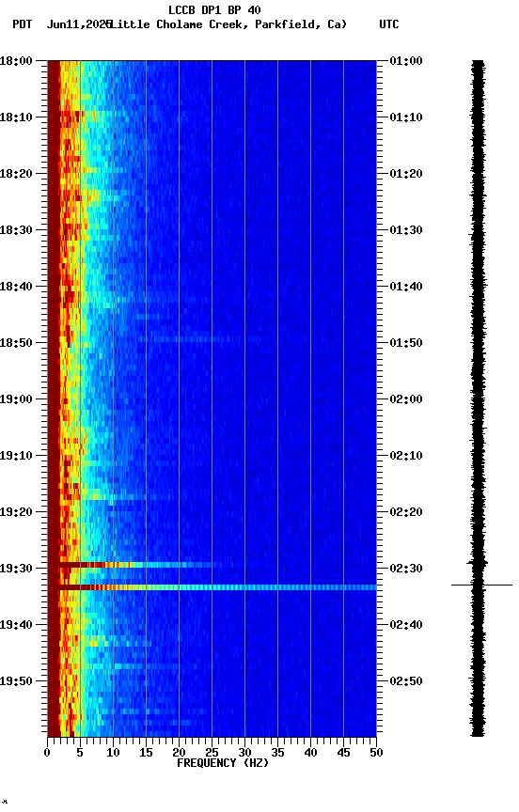Click the 01:00 UTC time label

click(x=406, y=61)
